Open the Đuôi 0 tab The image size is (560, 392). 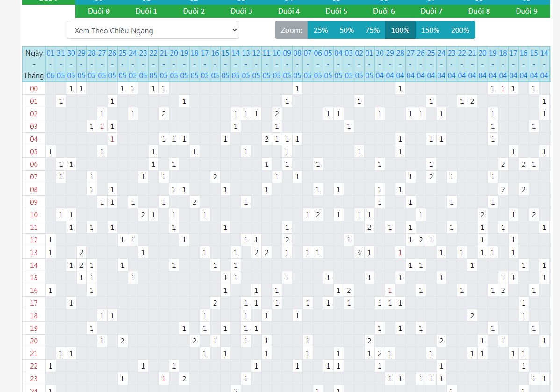coord(99,11)
